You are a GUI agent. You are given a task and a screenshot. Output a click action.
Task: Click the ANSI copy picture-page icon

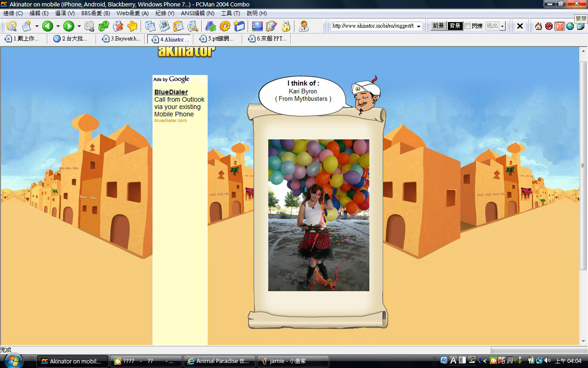164,26
